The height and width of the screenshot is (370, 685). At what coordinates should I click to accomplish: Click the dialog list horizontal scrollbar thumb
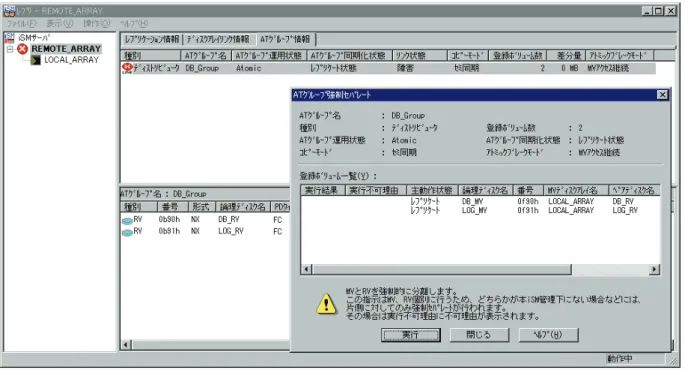(442, 270)
